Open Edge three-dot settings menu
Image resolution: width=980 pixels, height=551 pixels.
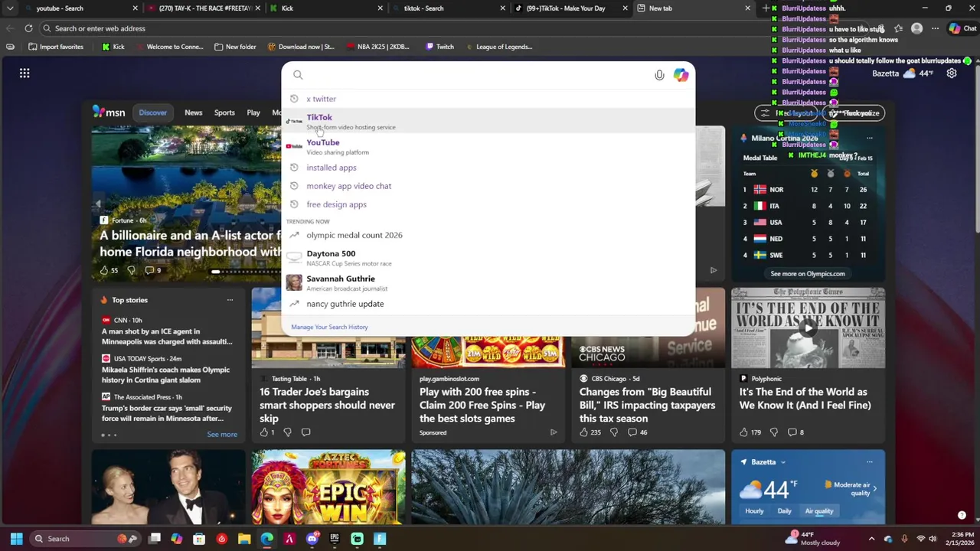(935, 28)
